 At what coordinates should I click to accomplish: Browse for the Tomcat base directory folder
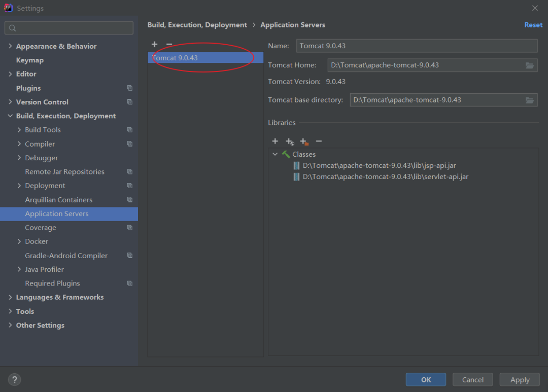[x=529, y=100]
